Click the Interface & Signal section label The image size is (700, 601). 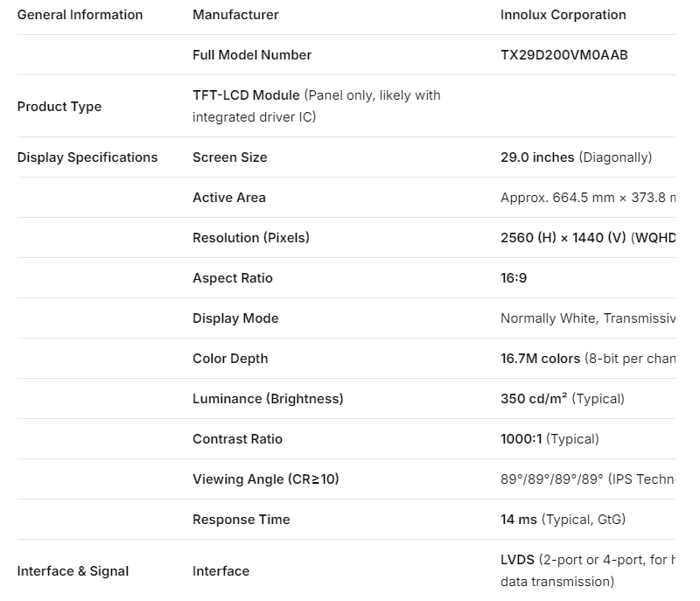(73, 571)
